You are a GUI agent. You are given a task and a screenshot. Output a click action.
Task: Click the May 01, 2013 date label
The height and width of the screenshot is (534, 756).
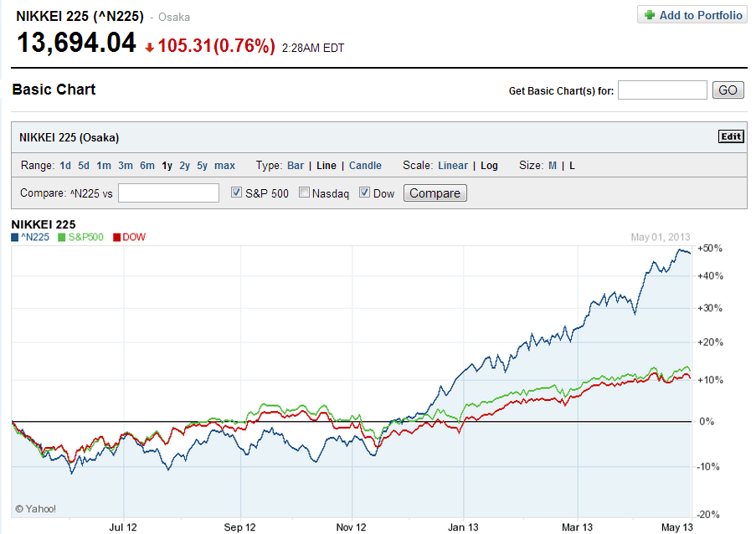pos(661,237)
